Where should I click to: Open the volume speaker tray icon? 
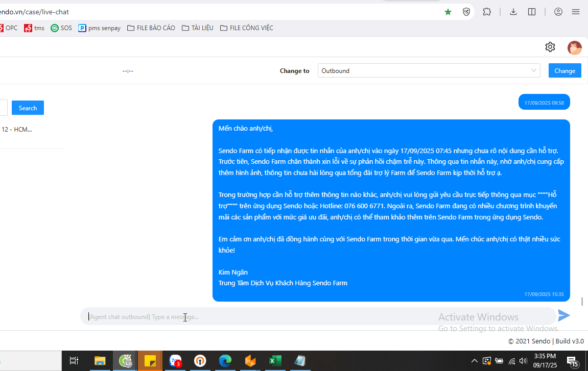pyautogui.click(x=524, y=361)
